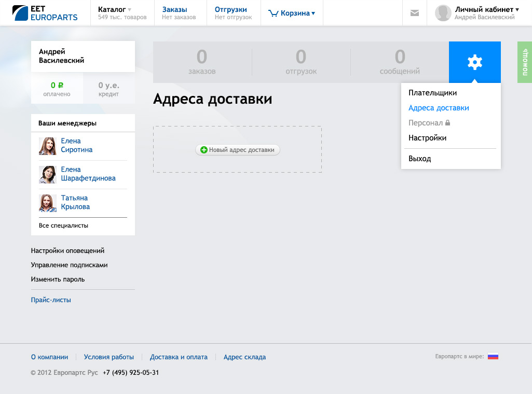Viewport: 532px width, 394px height.
Task: Open Изменить пароль link
Action: pos(58,279)
